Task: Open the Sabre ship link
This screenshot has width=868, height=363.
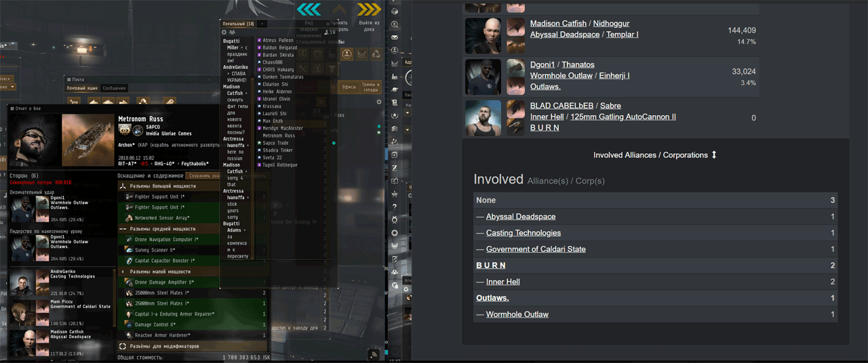Action: click(x=610, y=106)
